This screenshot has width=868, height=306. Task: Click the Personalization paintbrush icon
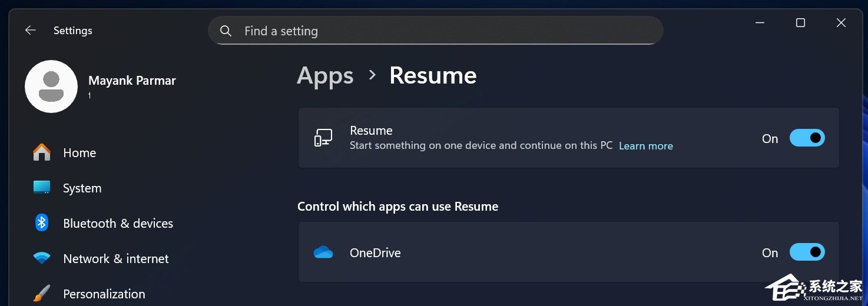[x=42, y=293]
